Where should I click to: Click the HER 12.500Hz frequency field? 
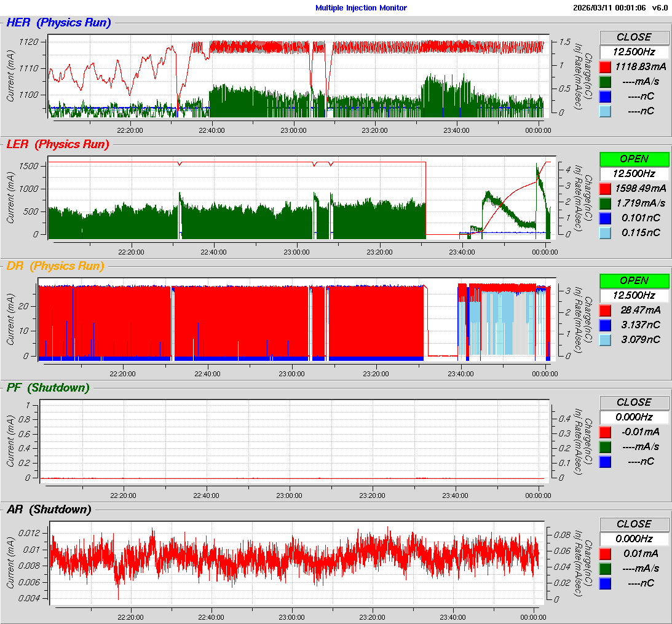coord(634,52)
